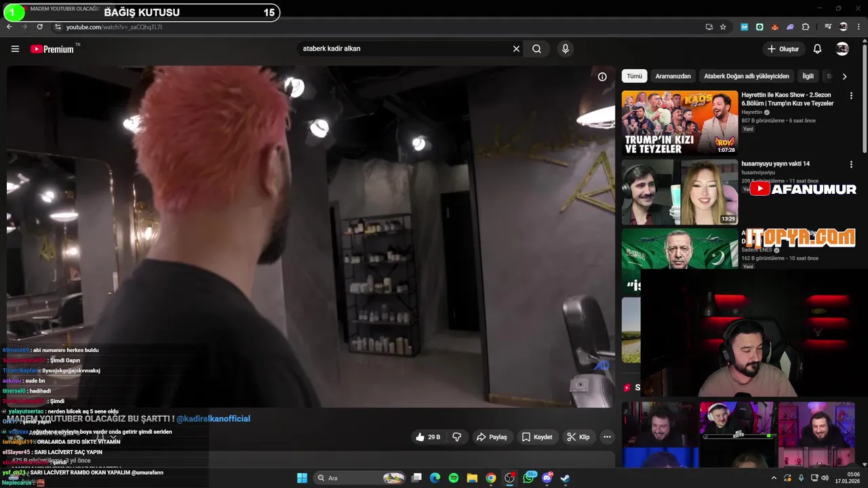
Task: View site information icon in address bar
Action: [x=58, y=27]
